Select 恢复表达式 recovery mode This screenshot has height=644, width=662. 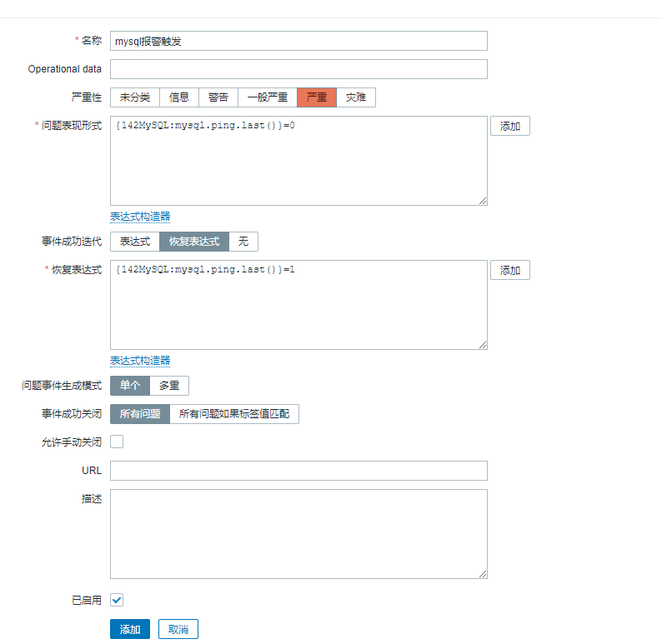[x=194, y=242]
